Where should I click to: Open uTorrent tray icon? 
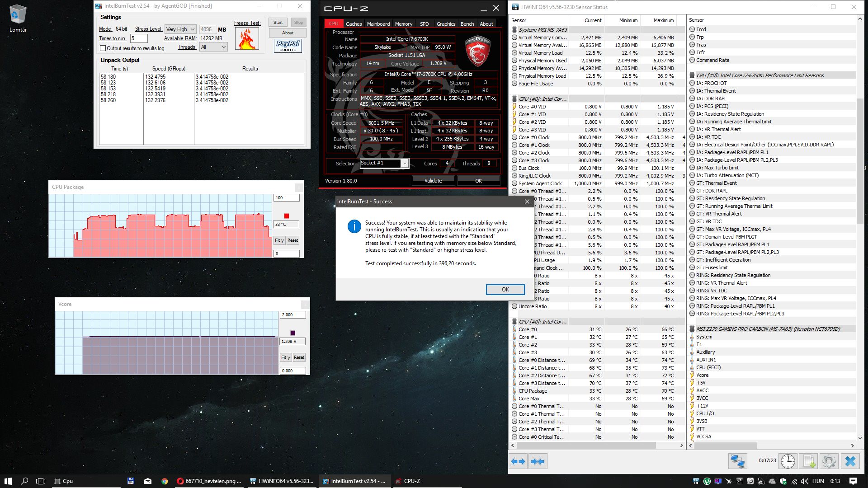pos(707,481)
